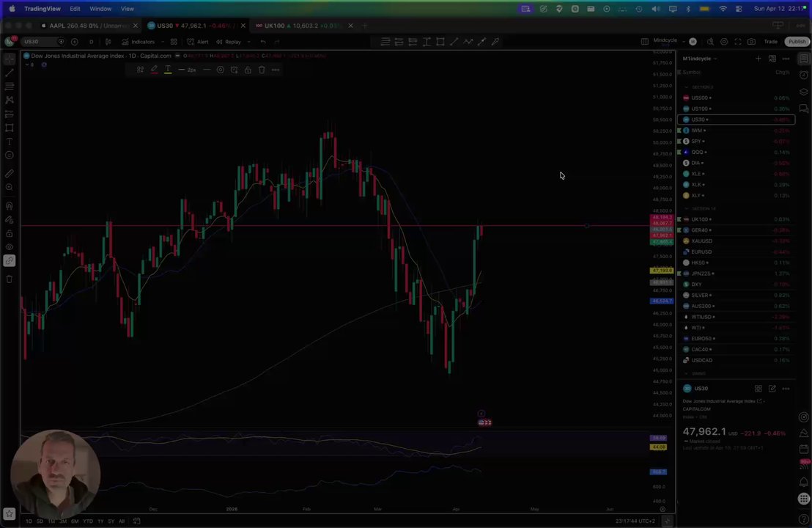
Task: Open more options in floating drawing toolbar
Action: pyautogui.click(x=276, y=70)
